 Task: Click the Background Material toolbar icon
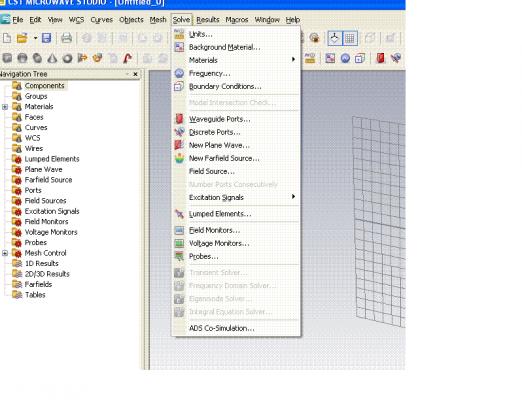point(330,58)
